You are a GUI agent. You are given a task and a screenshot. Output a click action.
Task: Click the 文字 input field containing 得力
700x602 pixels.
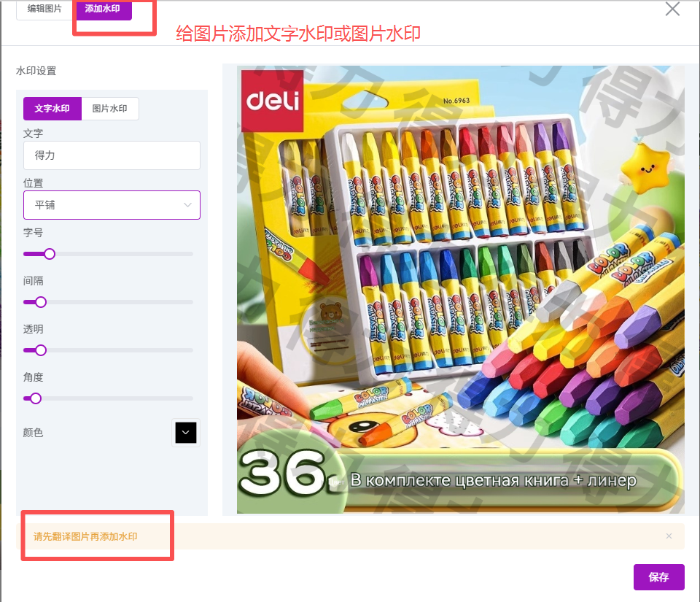click(112, 155)
